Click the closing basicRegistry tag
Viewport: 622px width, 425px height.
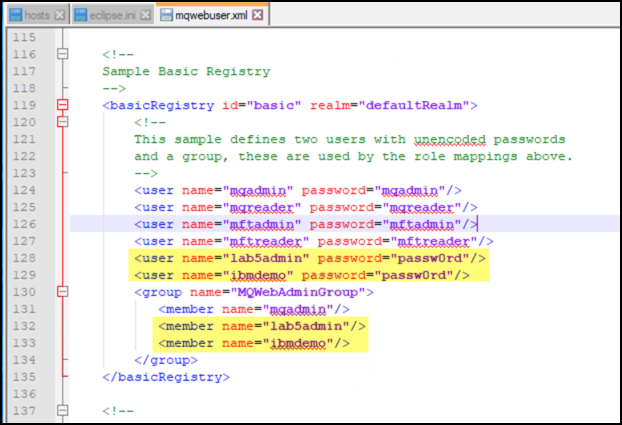click(166, 377)
